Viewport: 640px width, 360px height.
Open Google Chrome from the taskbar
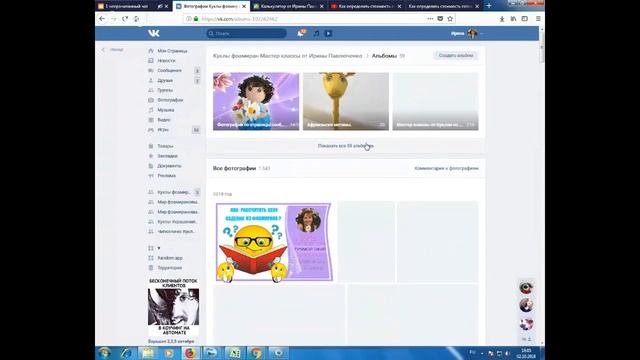tap(256, 353)
